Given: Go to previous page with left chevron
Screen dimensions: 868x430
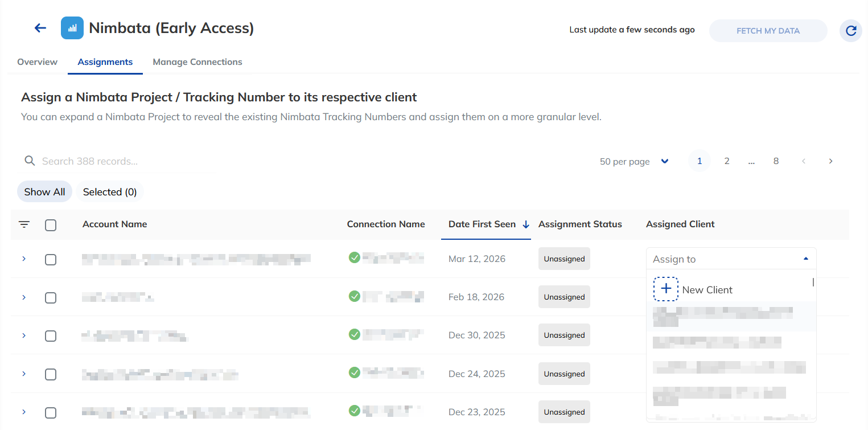Looking at the screenshot, I should click(804, 161).
